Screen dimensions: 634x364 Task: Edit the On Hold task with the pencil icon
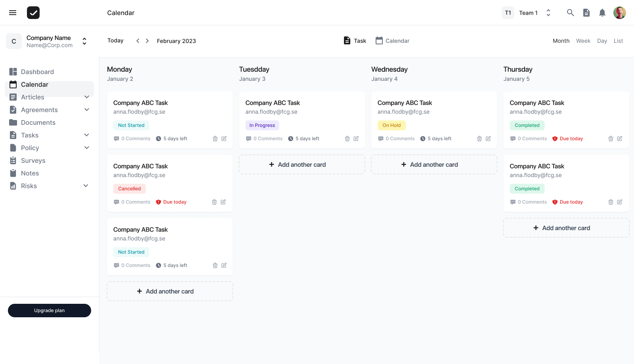pos(488,138)
